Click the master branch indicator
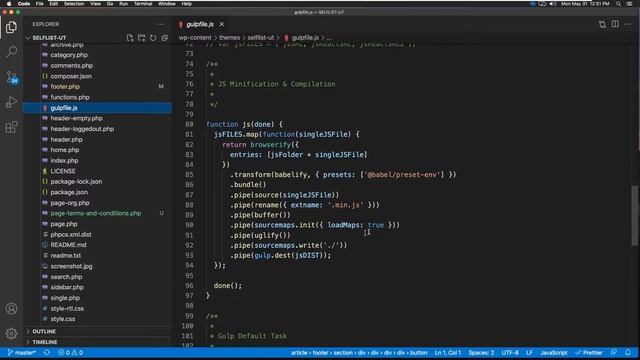 point(22,352)
